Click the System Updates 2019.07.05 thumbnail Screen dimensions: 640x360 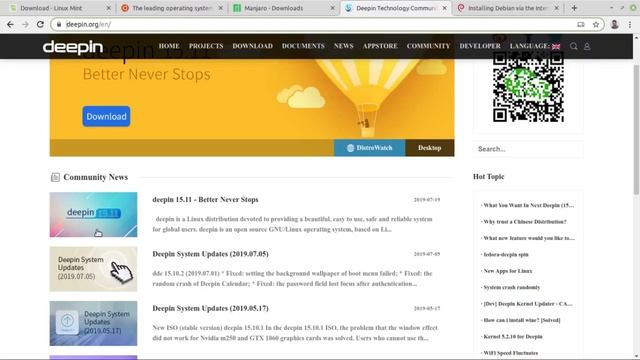(93, 269)
